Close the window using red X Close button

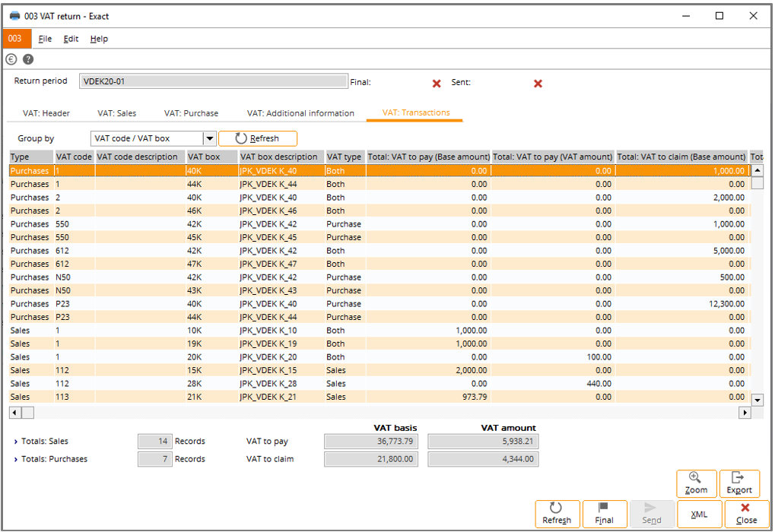pyautogui.click(x=745, y=514)
